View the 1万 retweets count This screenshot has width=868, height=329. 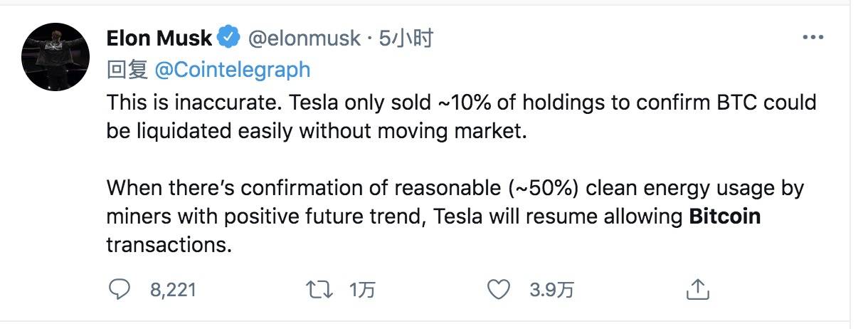(x=362, y=289)
